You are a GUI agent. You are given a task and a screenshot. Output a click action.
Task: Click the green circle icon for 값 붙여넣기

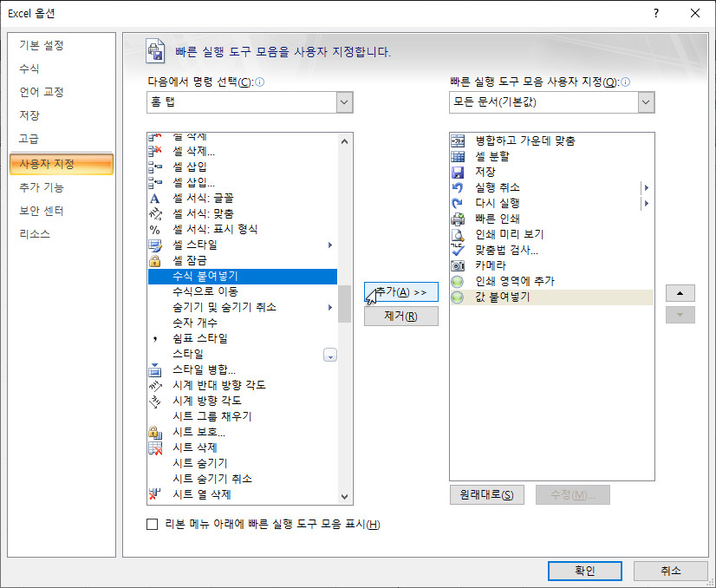457,297
